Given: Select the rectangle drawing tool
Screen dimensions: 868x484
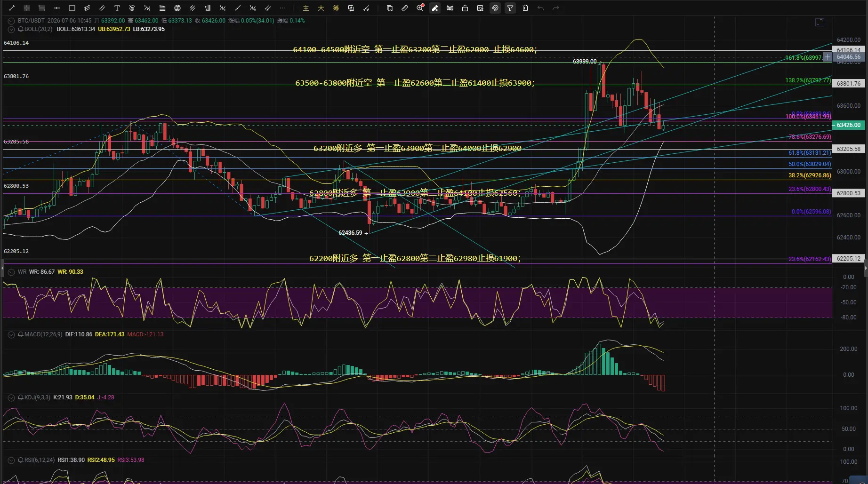Looking at the screenshot, I should (72, 8).
